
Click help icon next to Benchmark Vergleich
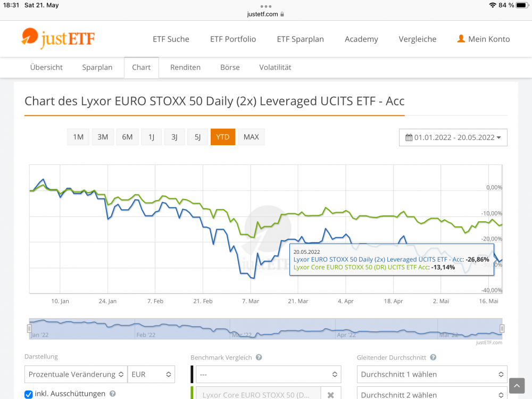[259, 358]
